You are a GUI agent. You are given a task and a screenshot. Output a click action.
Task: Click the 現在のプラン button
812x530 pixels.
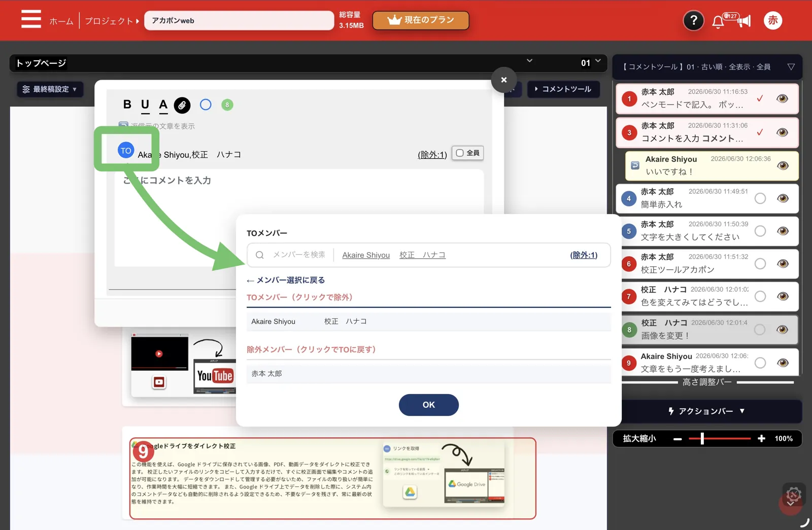coord(421,20)
